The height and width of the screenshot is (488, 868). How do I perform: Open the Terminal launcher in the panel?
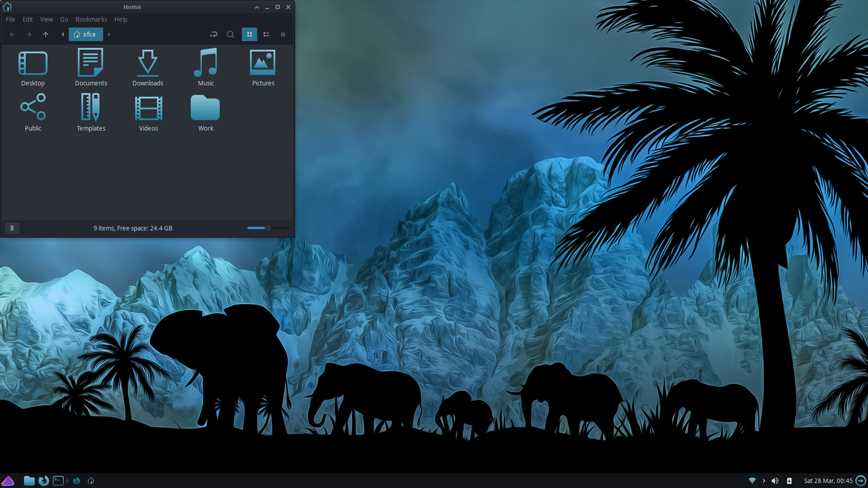58,481
